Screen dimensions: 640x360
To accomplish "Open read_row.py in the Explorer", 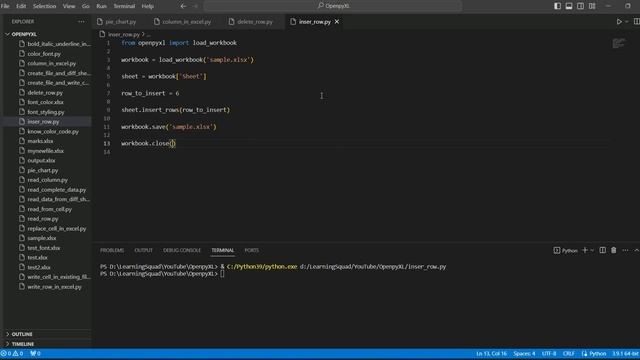I will 43,219.
